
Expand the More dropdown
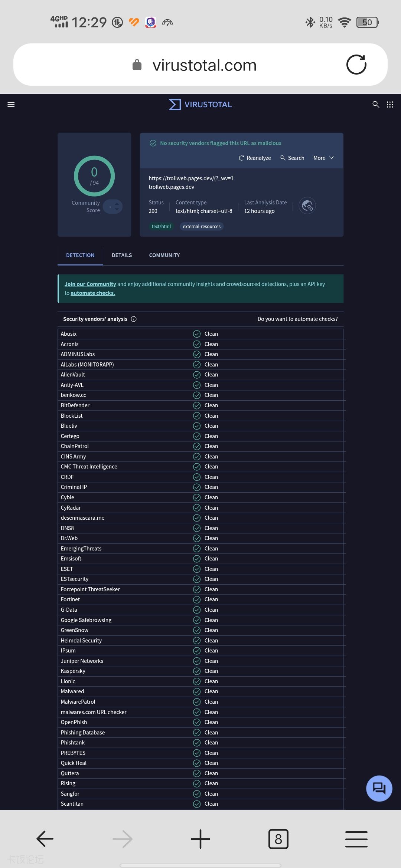click(323, 158)
